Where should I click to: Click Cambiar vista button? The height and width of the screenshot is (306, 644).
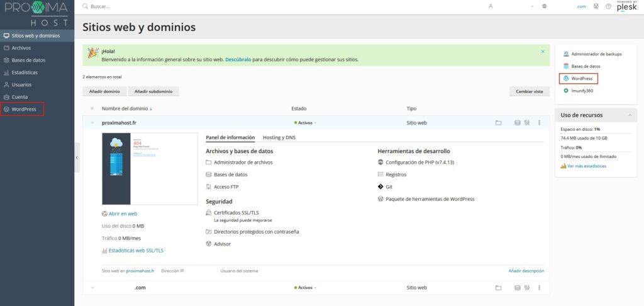pos(530,91)
